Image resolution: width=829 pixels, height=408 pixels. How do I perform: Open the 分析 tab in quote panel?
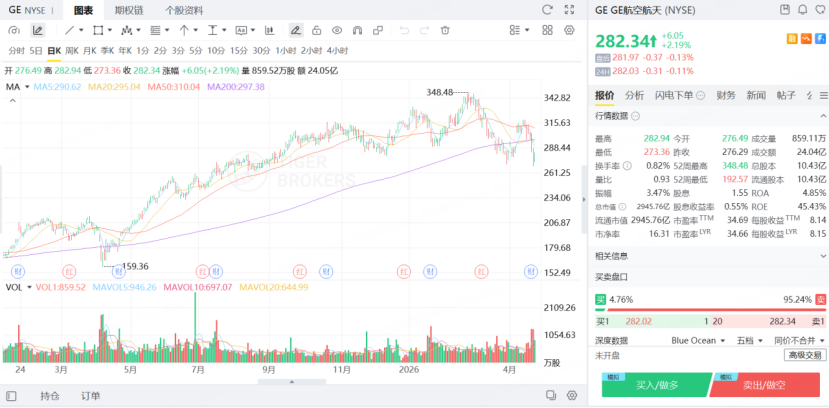(634, 95)
